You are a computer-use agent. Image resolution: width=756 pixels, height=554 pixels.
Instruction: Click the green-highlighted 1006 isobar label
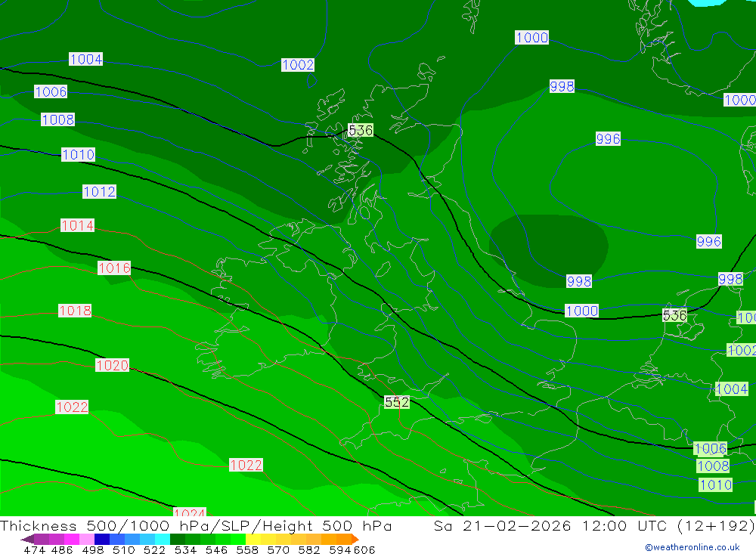tap(710, 448)
